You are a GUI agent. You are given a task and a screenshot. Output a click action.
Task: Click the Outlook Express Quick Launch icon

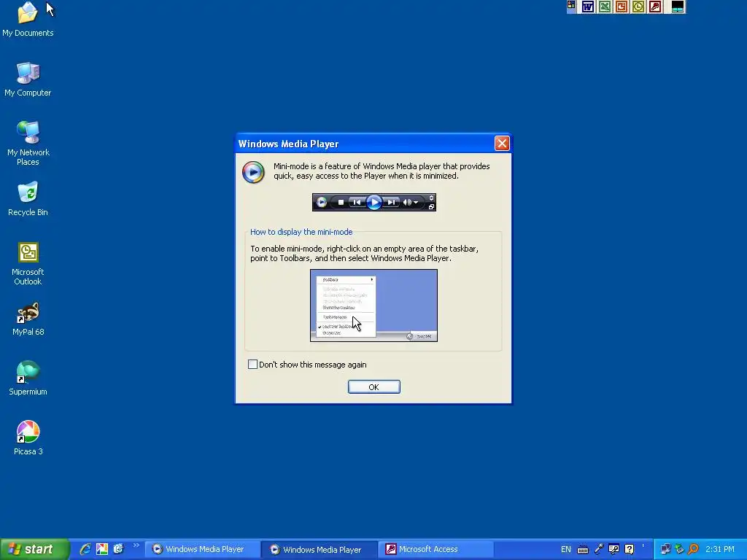tap(118, 549)
